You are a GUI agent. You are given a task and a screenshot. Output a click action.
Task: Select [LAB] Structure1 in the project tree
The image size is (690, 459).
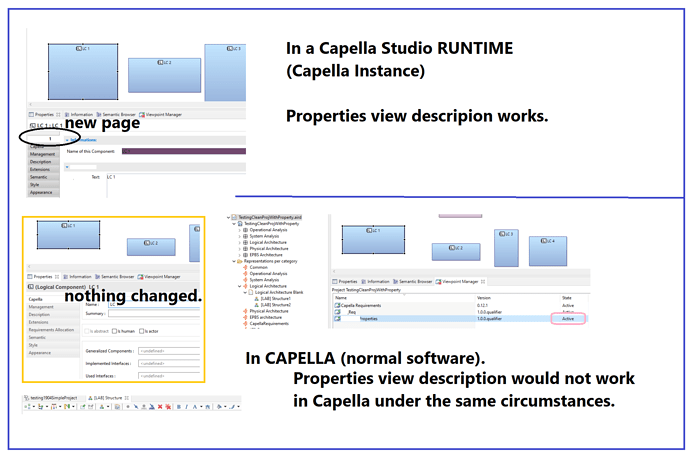click(275, 298)
